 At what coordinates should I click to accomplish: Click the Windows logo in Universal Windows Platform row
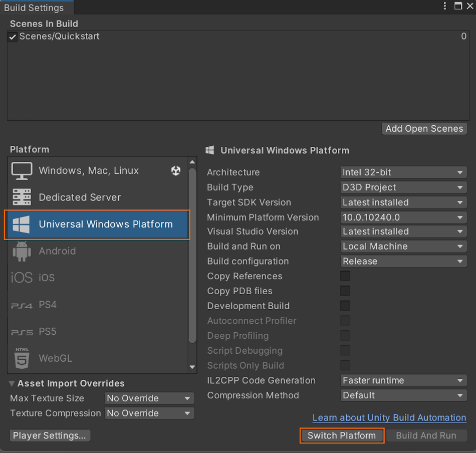[x=21, y=224]
